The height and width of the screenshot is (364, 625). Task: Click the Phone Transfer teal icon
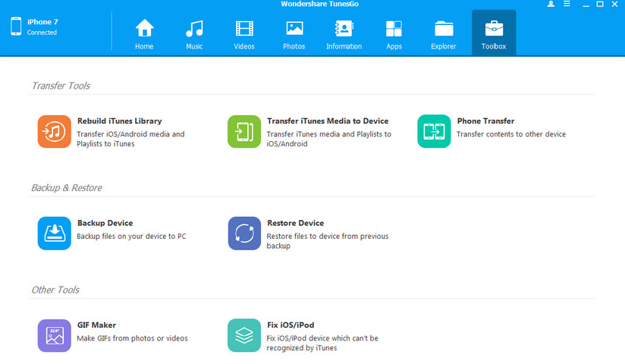click(434, 131)
